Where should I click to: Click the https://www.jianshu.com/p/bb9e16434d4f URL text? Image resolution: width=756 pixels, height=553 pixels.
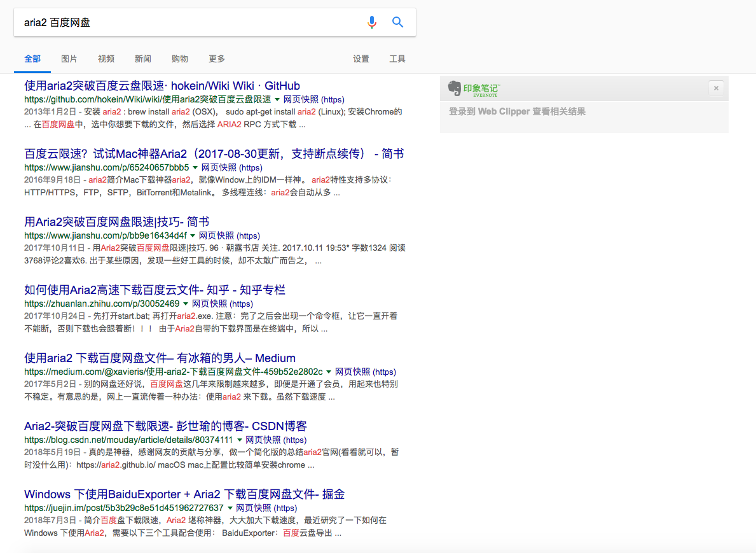[x=106, y=235]
